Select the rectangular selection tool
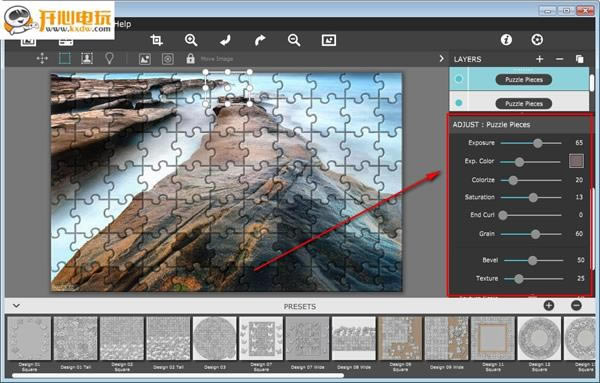Viewport: 600px width, 383px height. [x=65, y=59]
